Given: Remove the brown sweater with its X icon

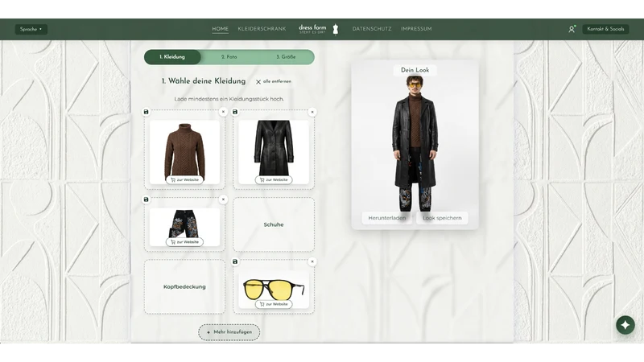Looking at the screenshot, I should (x=223, y=112).
